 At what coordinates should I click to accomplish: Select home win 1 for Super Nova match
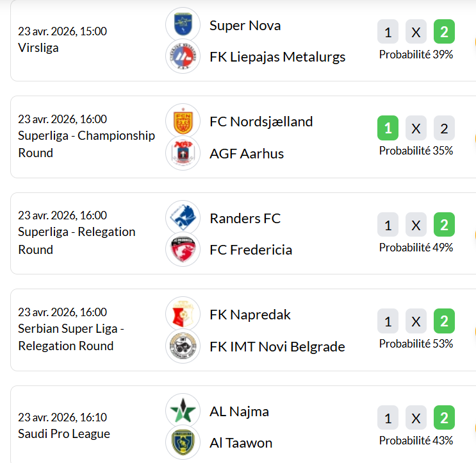pos(388,31)
